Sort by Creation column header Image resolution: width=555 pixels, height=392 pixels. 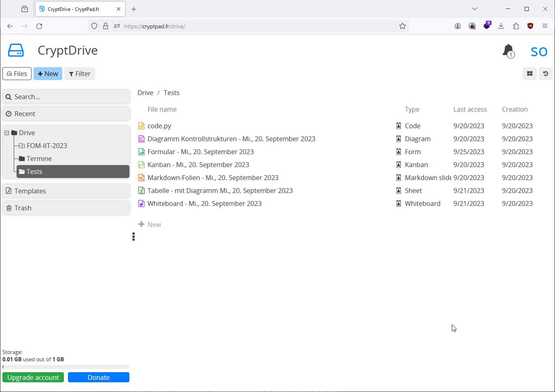(x=515, y=109)
